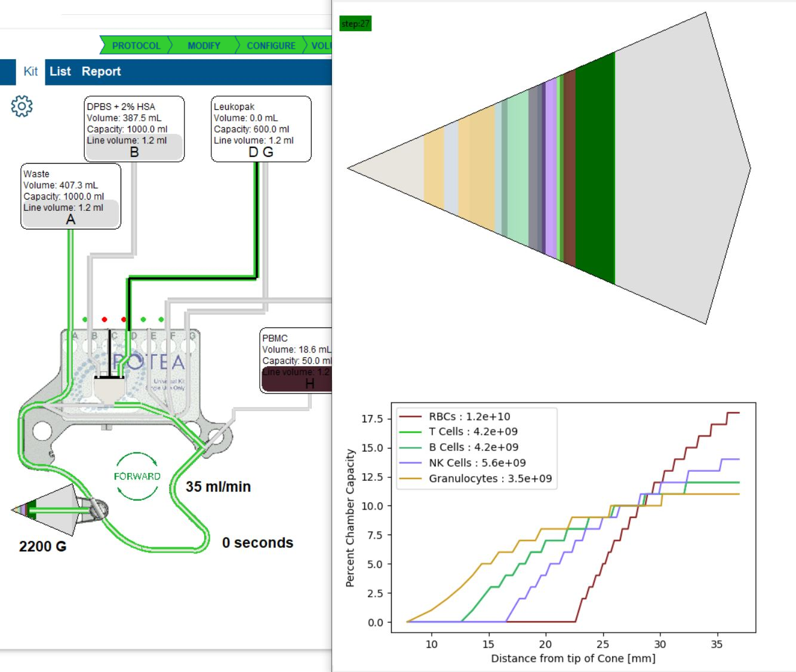Switch to the Kit tab
This screenshot has width=796, height=672.
pyautogui.click(x=30, y=72)
